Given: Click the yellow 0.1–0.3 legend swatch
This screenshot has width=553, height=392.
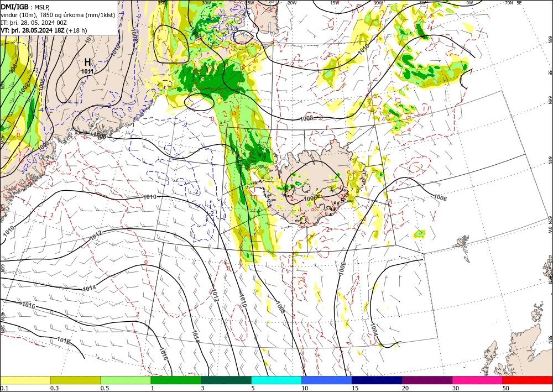Looking at the screenshot, I should coord(25,380).
